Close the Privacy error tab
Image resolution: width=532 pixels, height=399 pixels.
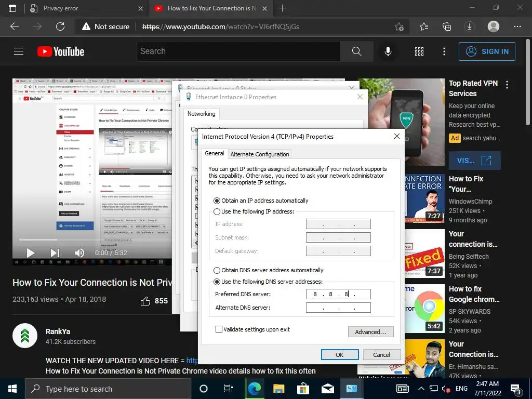click(x=140, y=8)
